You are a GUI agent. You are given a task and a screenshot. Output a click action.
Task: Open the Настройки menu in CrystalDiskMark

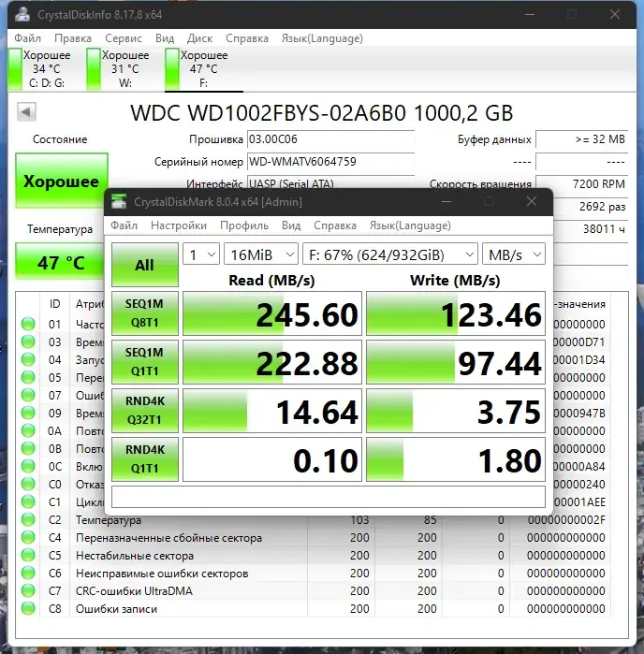tap(179, 225)
